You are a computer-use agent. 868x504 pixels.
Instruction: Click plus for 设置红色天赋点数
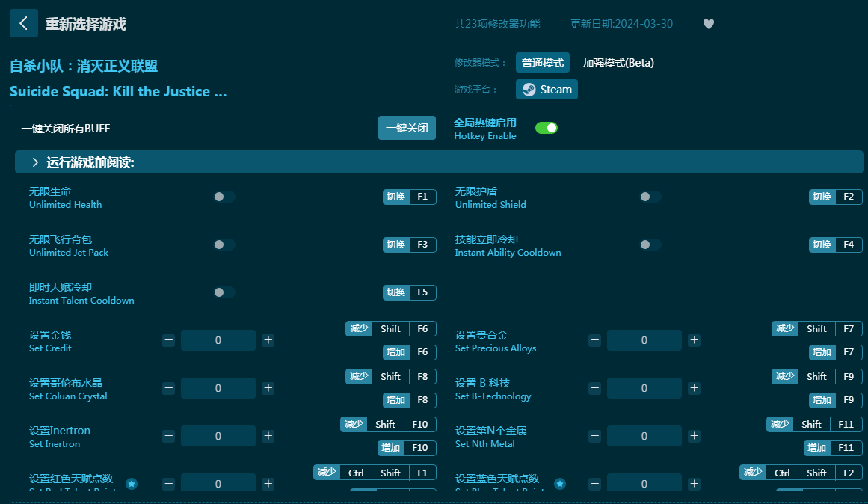pos(268,484)
